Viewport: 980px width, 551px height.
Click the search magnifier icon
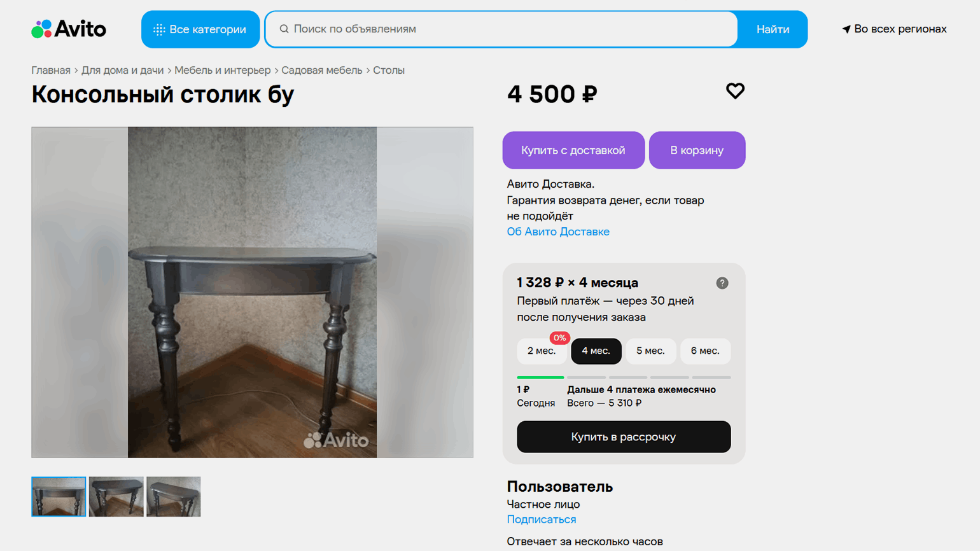284,29
